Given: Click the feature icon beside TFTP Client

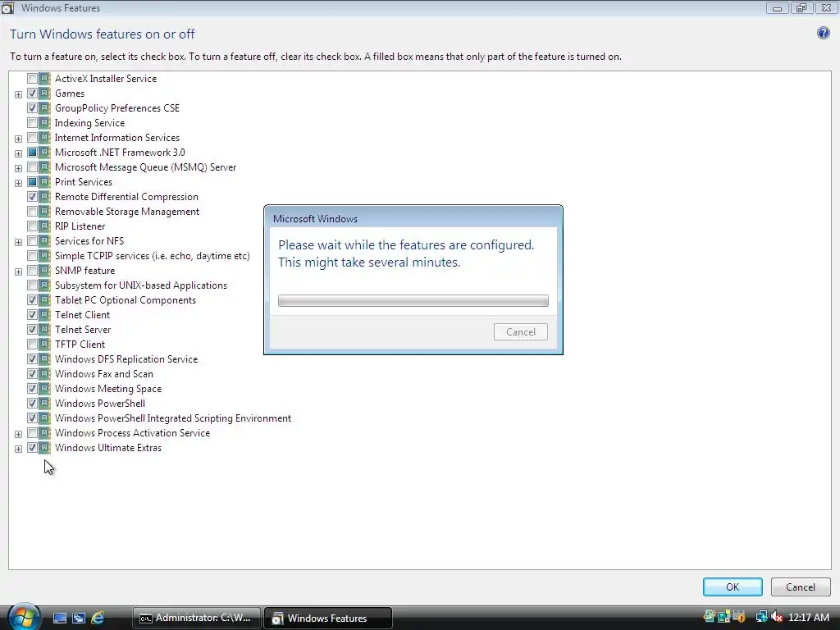Looking at the screenshot, I should [45, 344].
